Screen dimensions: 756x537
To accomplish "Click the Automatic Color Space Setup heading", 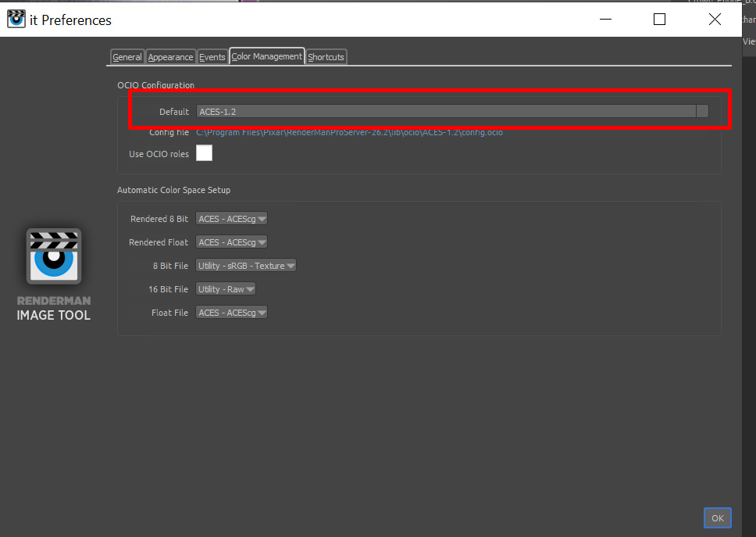I will [173, 190].
